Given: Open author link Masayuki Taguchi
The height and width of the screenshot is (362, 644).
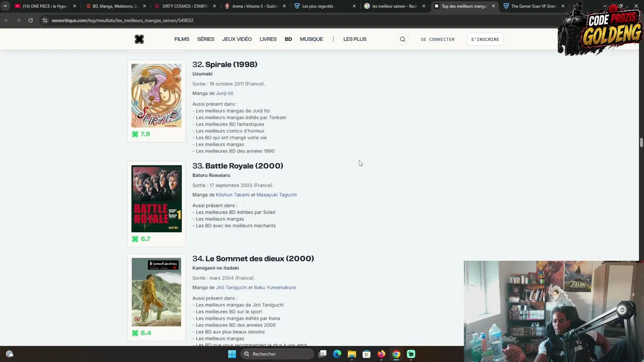Looking at the screenshot, I should [x=277, y=195].
